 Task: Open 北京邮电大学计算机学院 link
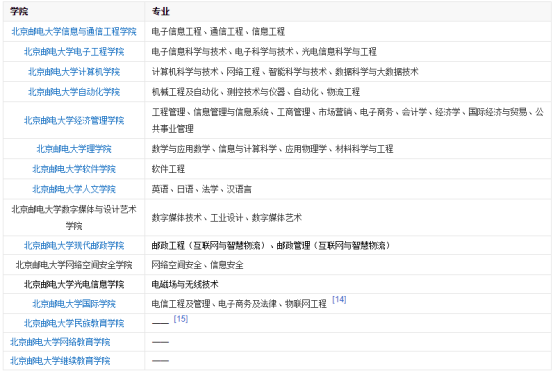coord(74,72)
